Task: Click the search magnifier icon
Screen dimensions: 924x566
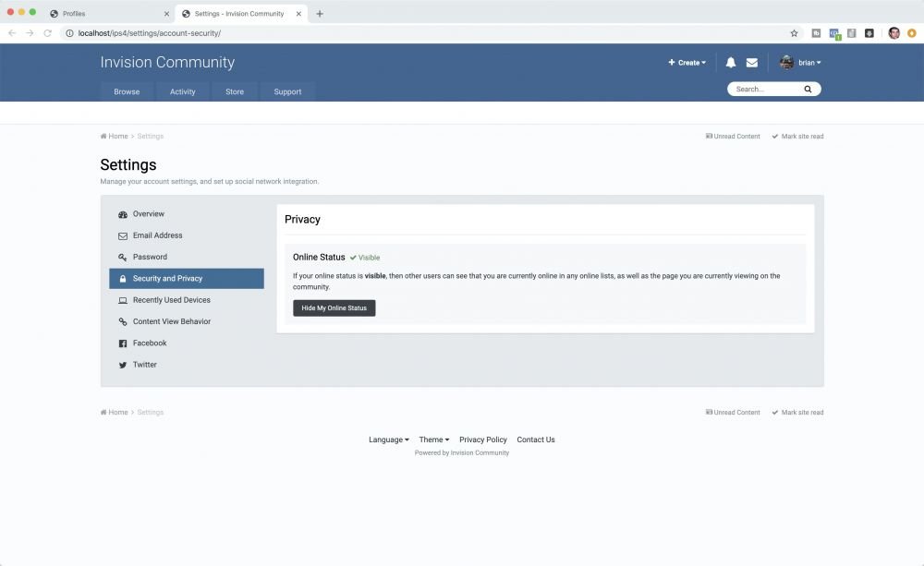Action: (808, 89)
